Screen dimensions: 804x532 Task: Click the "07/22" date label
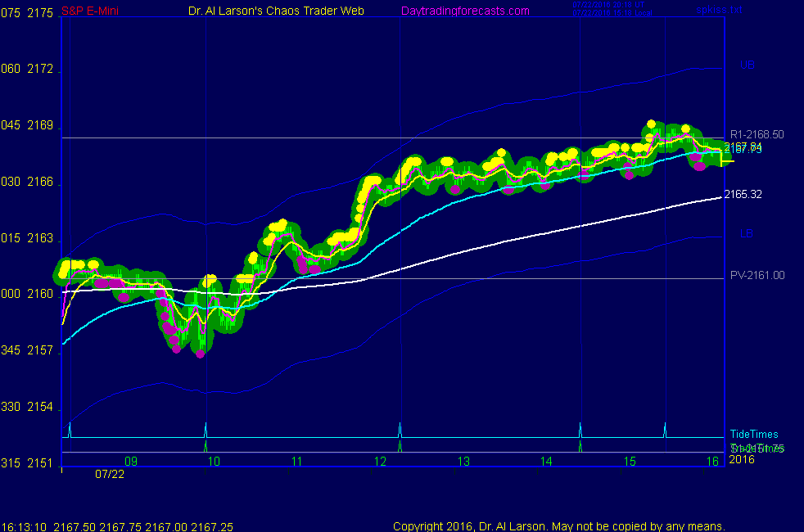(110, 474)
